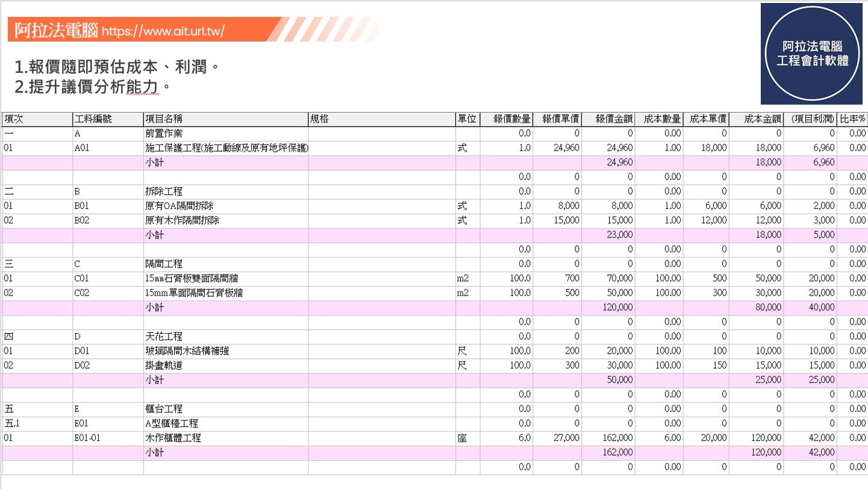Select the 報價單價 column header
Viewport: 868px width, 489px height.
557,119
